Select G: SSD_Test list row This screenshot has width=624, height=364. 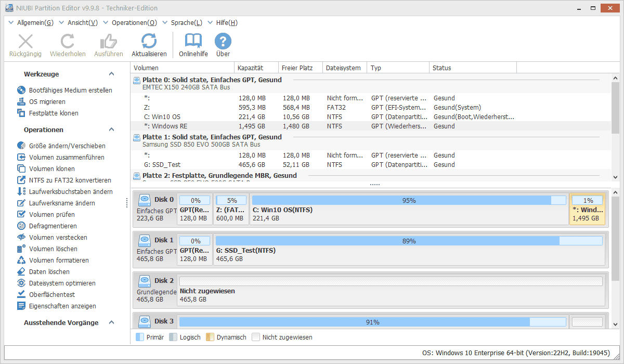pyautogui.click(x=371, y=164)
